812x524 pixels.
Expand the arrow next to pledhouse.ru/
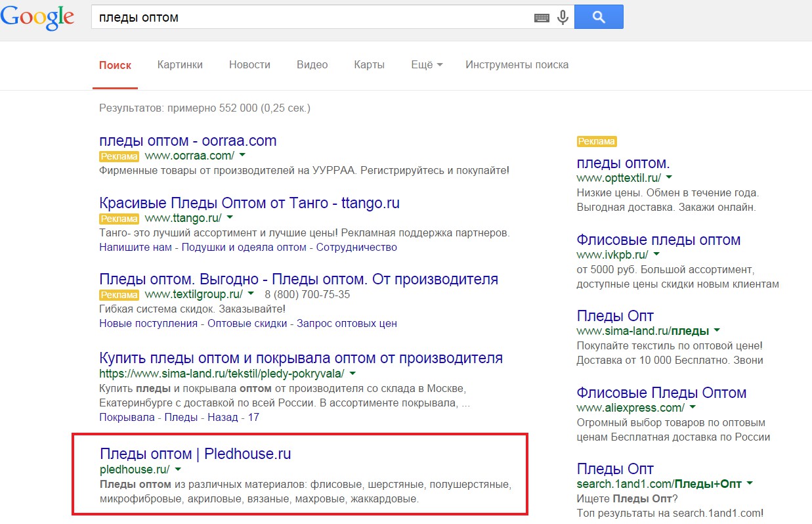pyautogui.click(x=178, y=470)
